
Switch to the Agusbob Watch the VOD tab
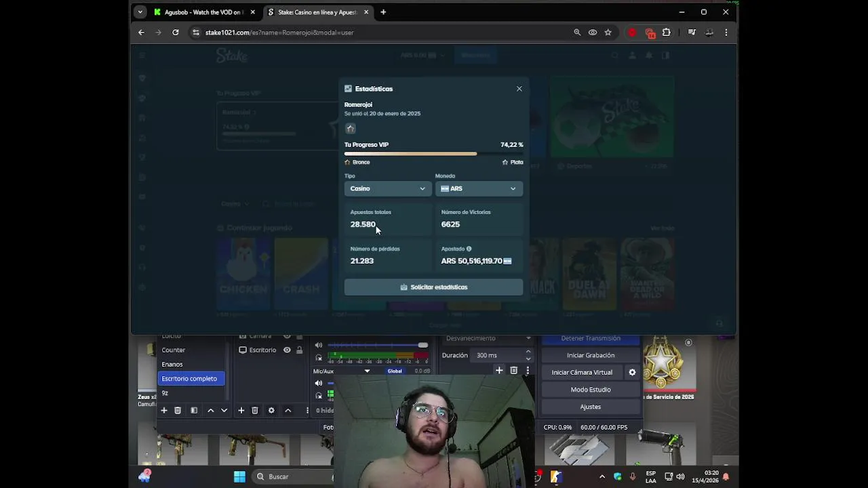(x=202, y=12)
